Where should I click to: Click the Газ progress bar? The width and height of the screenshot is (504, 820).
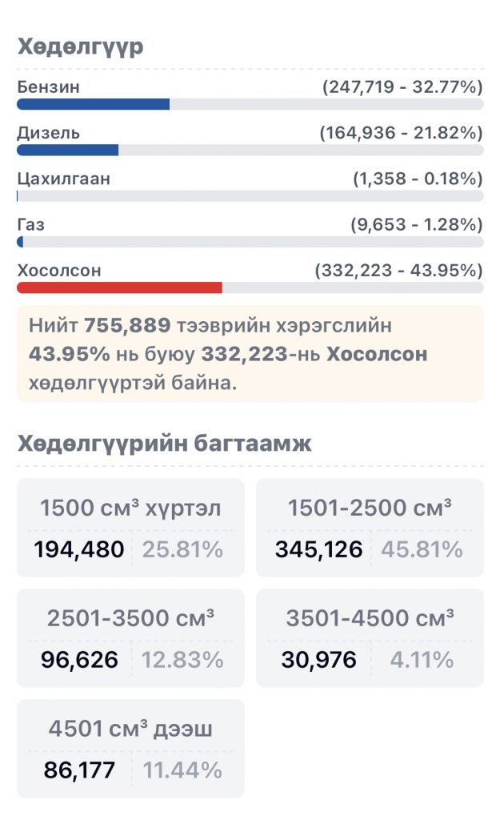(x=250, y=241)
